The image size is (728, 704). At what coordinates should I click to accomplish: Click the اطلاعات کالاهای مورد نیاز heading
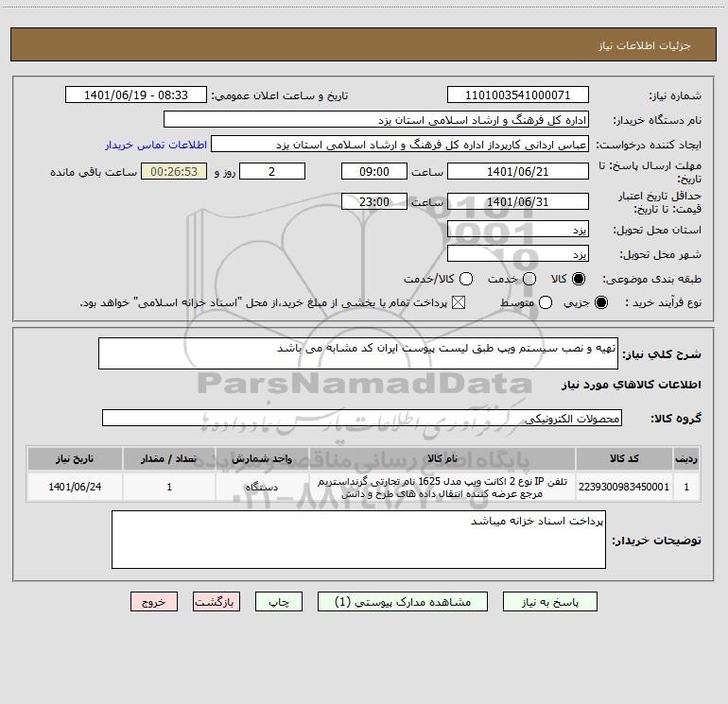click(x=632, y=385)
